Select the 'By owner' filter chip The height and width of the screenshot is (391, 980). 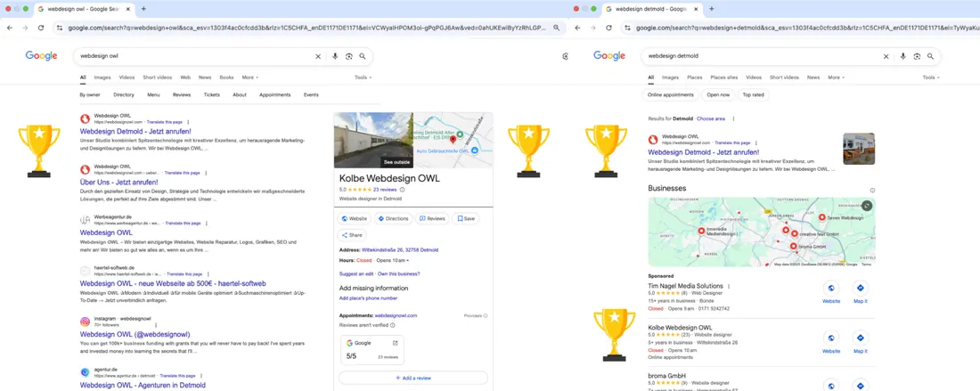90,95
